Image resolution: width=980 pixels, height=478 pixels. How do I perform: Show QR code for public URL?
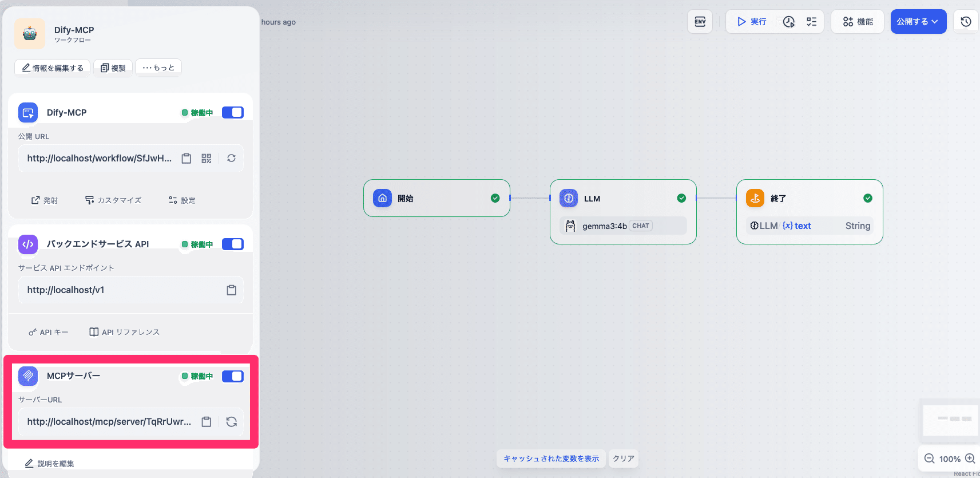coord(207,159)
